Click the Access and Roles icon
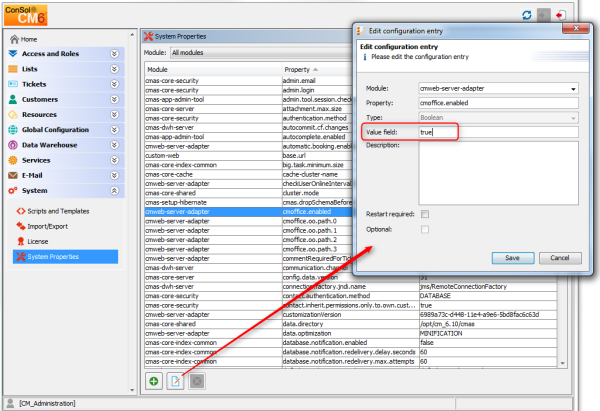Screen dimensions: 600x411 click(x=13, y=54)
